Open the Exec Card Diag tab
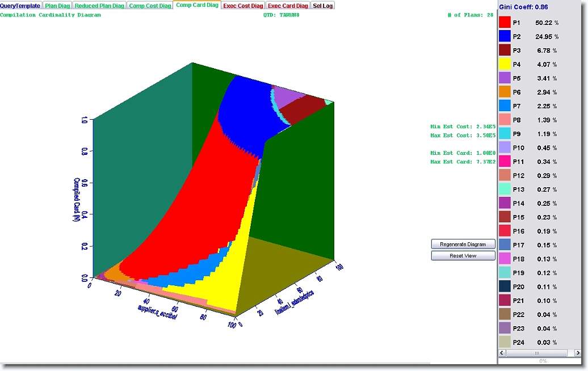The image size is (588, 371). coord(288,6)
